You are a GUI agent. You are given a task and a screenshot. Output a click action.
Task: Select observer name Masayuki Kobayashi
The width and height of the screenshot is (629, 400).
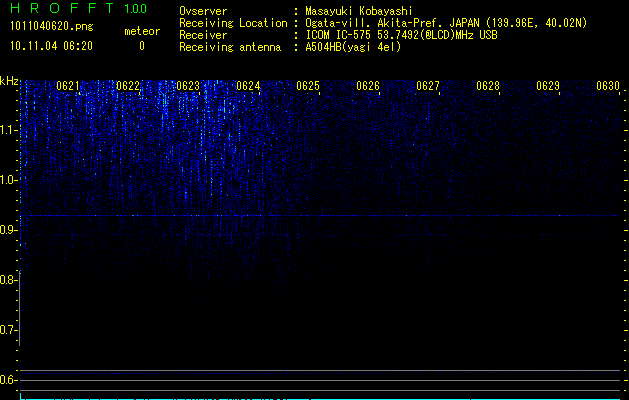(359, 11)
